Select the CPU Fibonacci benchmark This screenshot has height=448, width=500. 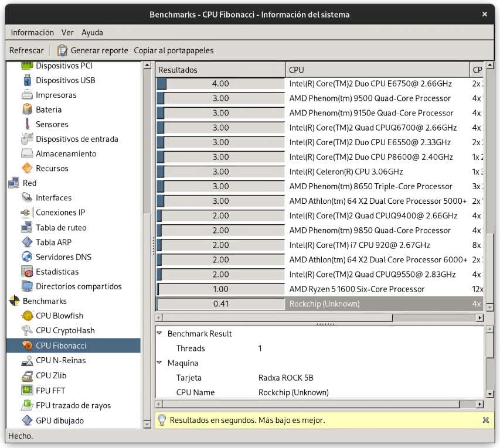coord(73,346)
